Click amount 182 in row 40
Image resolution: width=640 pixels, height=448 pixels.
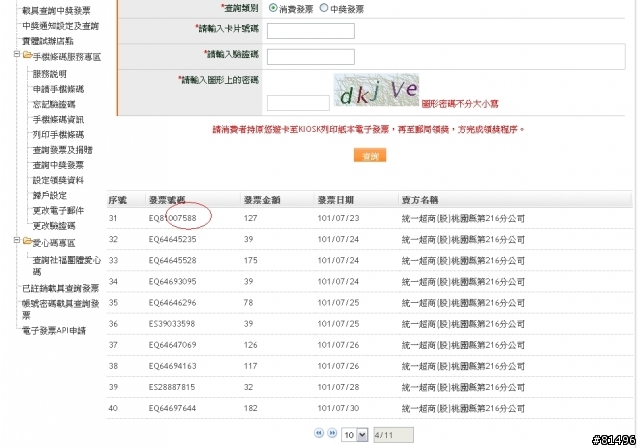(x=250, y=408)
